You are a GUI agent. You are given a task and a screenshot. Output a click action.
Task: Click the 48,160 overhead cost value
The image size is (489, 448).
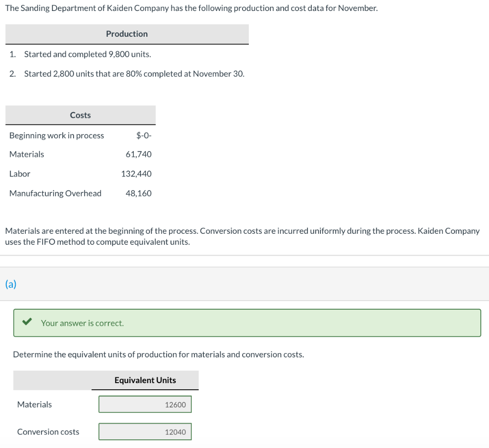pos(138,194)
